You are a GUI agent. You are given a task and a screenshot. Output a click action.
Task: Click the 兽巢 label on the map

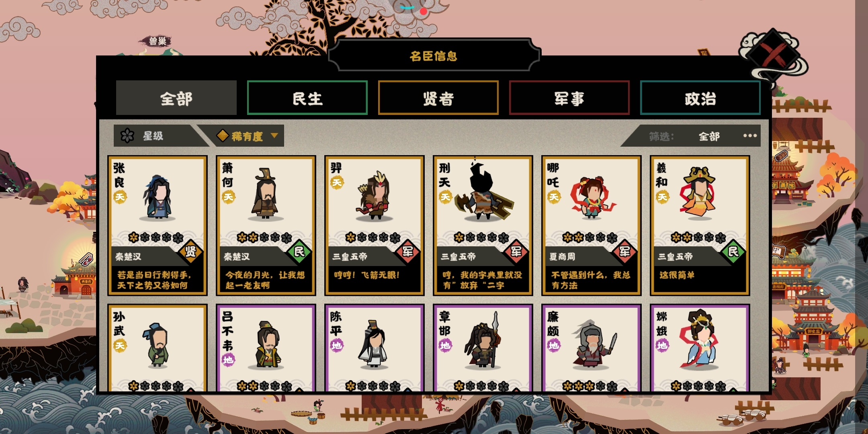click(158, 41)
